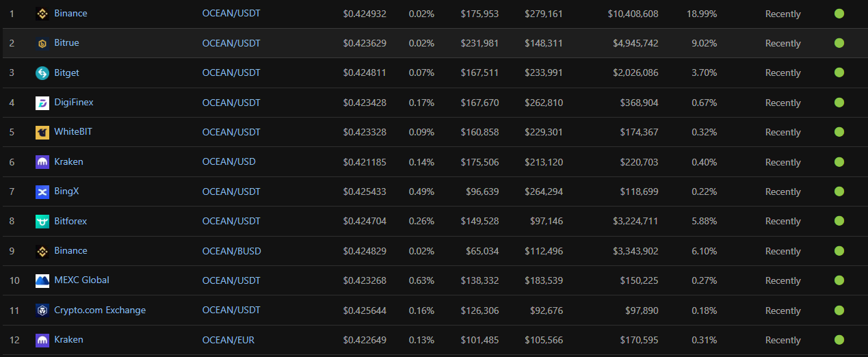This screenshot has height=357, width=868.
Task: Open the OCEAN/BUSD trading pair link
Action: [x=231, y=251]
